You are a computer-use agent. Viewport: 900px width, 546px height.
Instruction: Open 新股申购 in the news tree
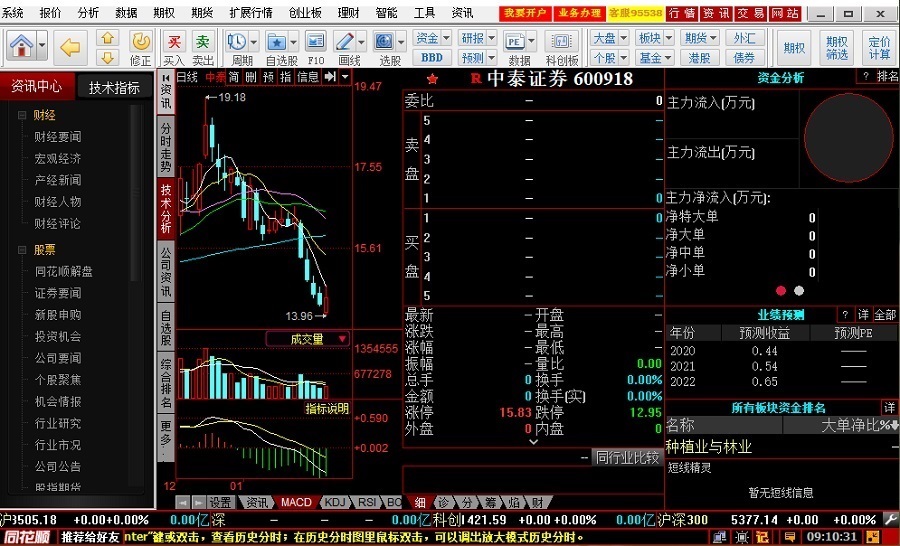pyautogui.click(x=57, y=315)
